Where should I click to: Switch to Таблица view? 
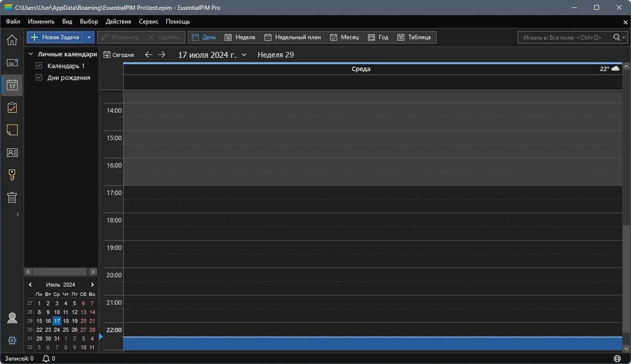click(414, 37)
